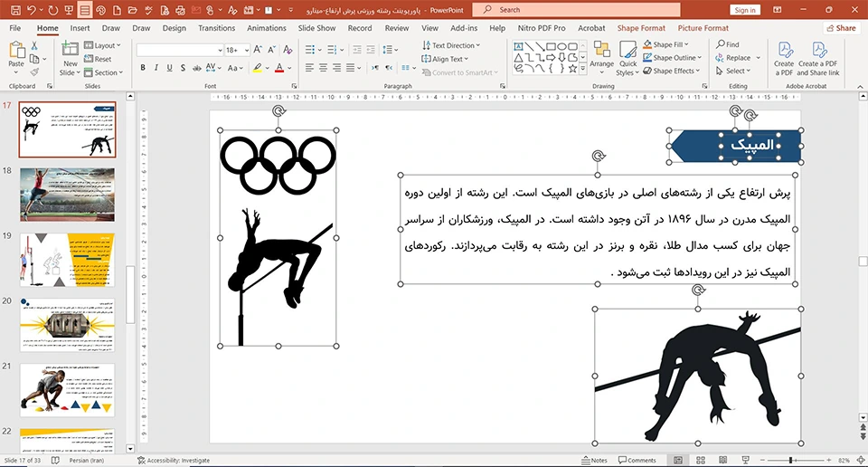Switch to Slide Sorter view icon

point(700,461)
